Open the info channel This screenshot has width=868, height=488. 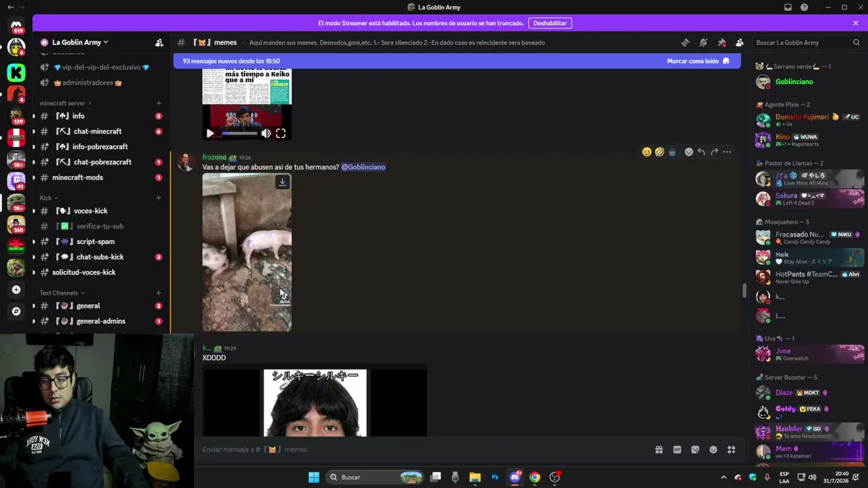[100, 116]
